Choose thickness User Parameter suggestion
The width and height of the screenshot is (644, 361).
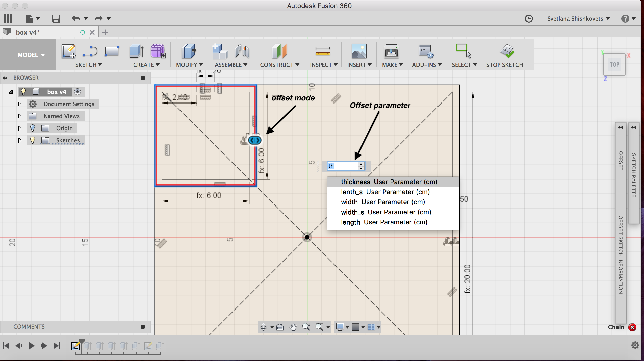(x=393, y=182)
